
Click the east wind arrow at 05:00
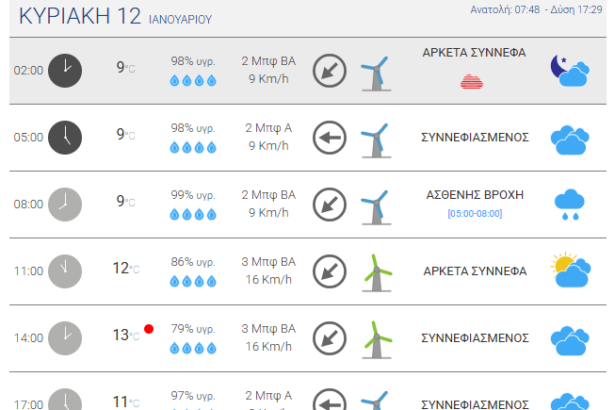[329, 137]
